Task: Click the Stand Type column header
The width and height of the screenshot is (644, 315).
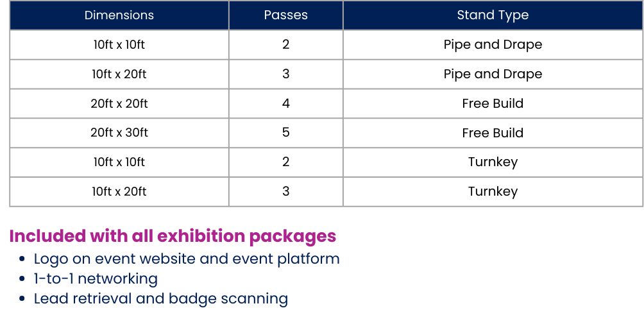Action: click(493, 15)
